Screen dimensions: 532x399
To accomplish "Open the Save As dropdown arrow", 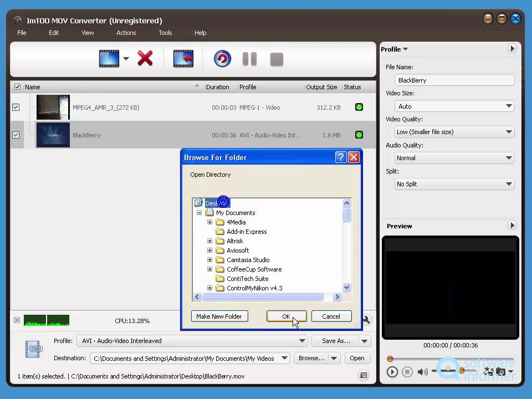I will 365,341.
